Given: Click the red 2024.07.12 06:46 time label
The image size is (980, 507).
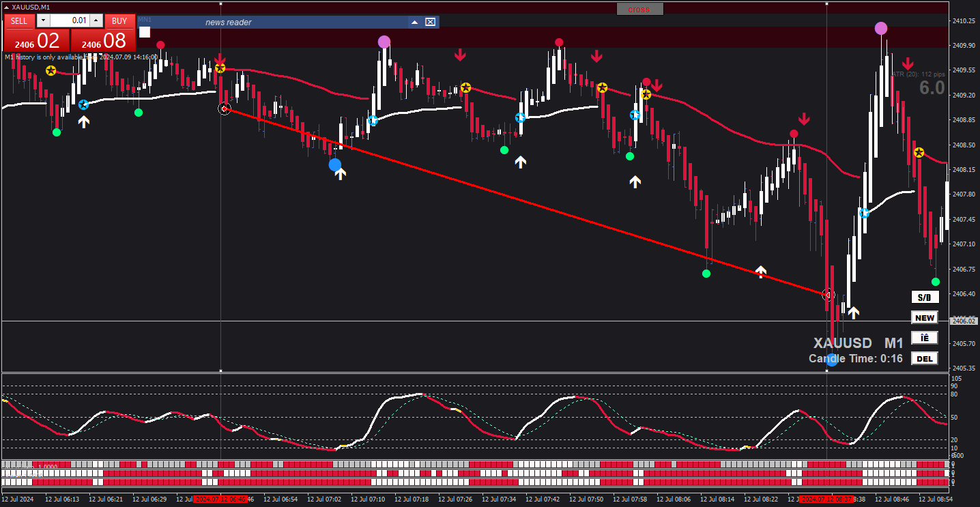Looking at the screenshot, I should coord(220,499).
